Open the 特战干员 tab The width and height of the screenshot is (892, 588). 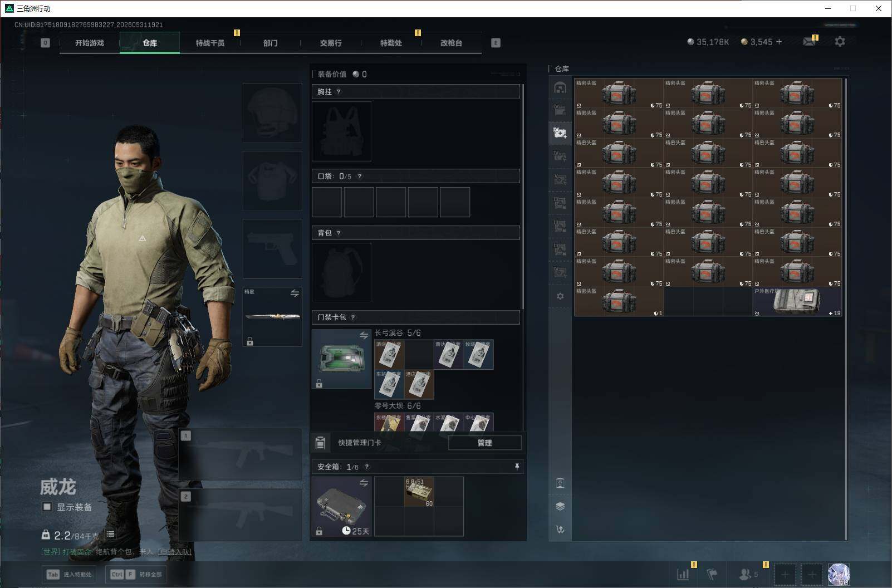coord(210,43)
